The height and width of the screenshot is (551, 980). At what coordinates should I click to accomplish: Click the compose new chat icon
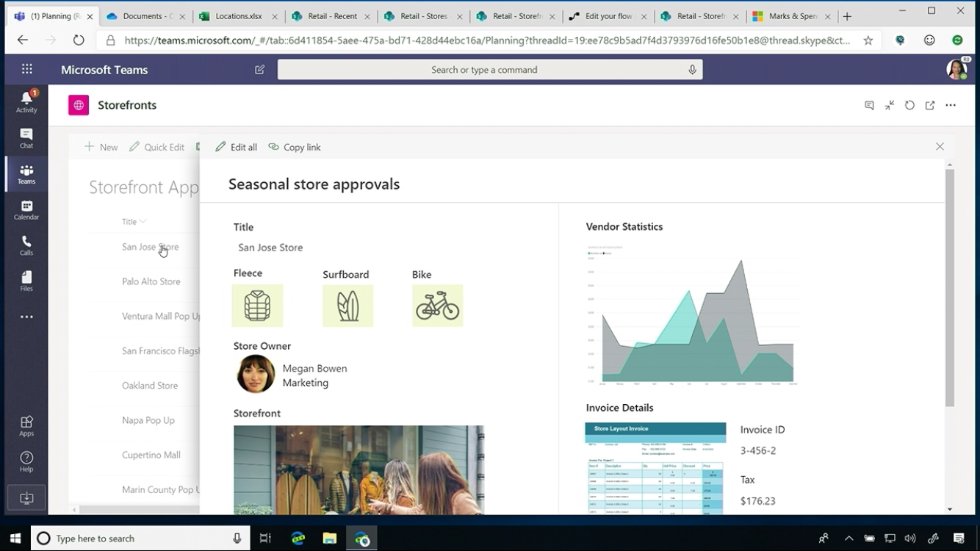[x=259, y=70]
